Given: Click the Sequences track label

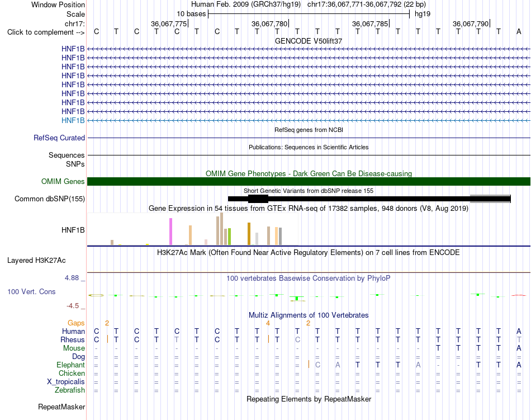Looking at the screenshot, I should (67, 155).
